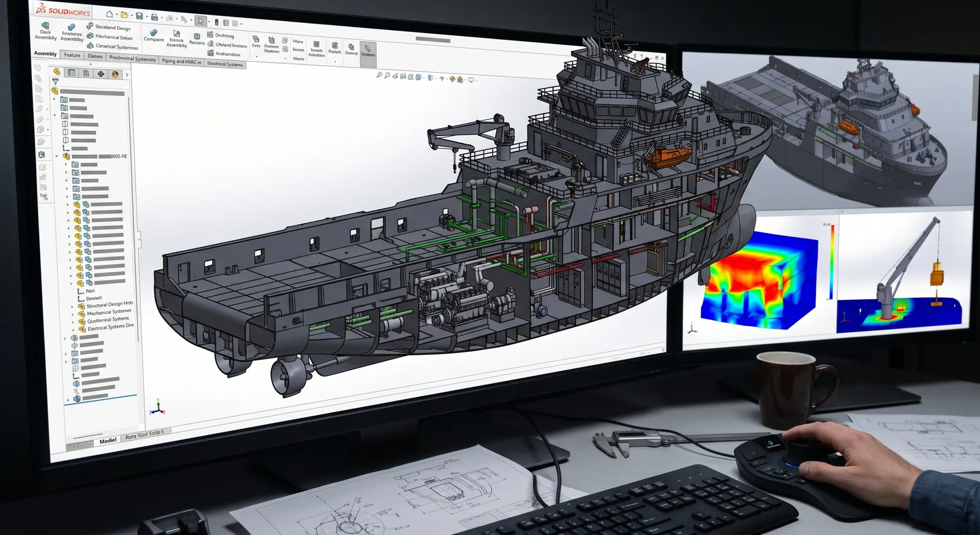This screenshot has width=980, height=535.
Task: Click the tree filter funnel icon
Action: click(x=55, y=82)
